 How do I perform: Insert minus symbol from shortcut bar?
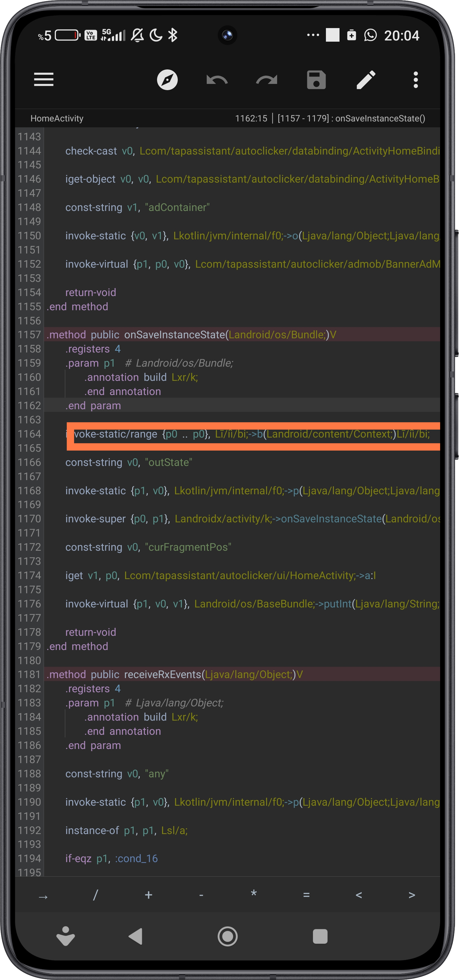coord(201,895)
